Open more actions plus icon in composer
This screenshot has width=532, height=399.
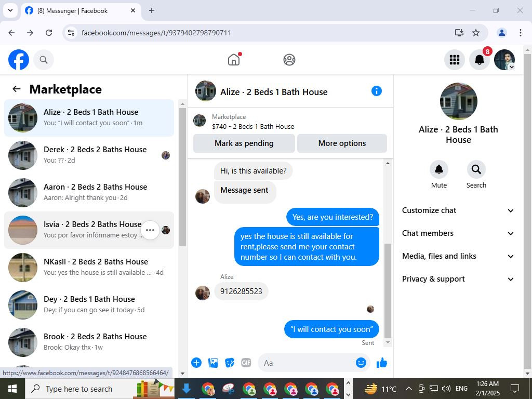(196, 363)
